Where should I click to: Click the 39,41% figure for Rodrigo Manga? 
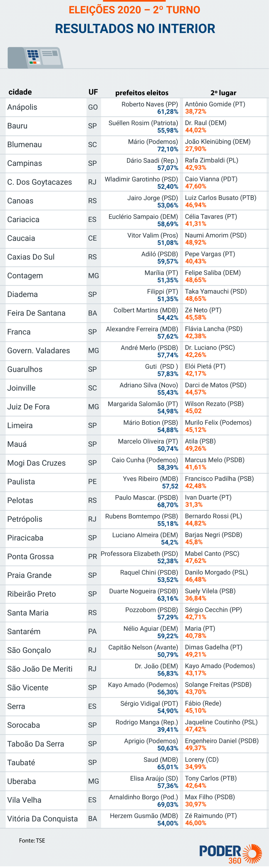(x=168, y=729)
